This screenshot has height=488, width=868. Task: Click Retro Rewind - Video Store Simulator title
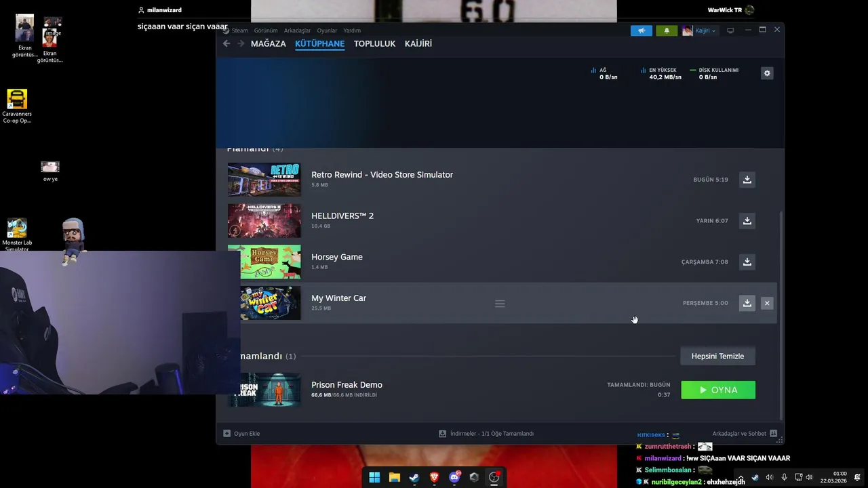[382, 175]
